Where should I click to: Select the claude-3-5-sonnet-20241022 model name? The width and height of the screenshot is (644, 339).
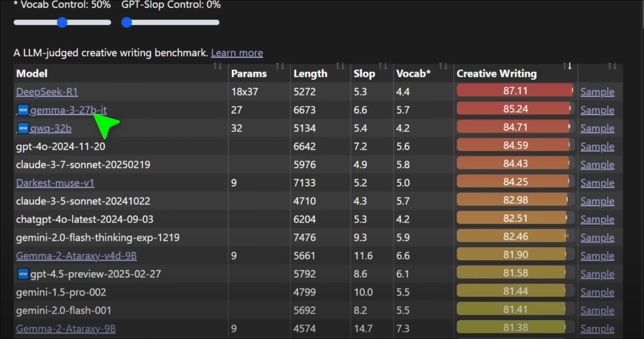[x=83, y=201]
